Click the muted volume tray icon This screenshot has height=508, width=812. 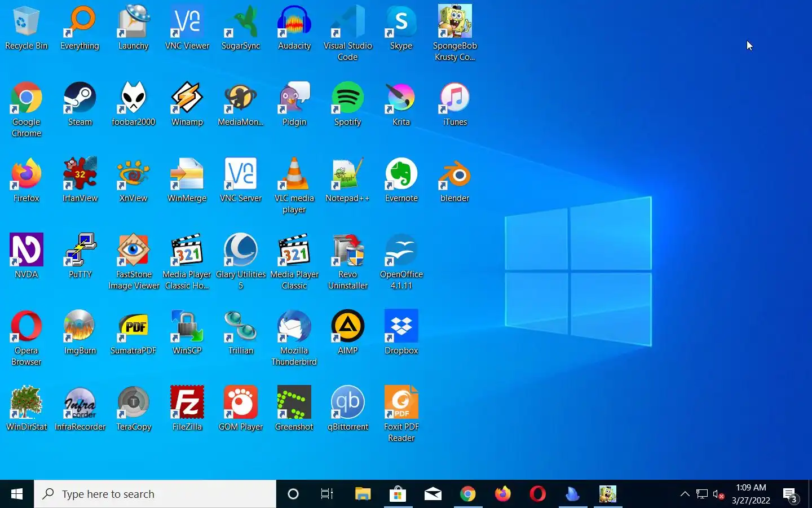click(x=718, y=494)
